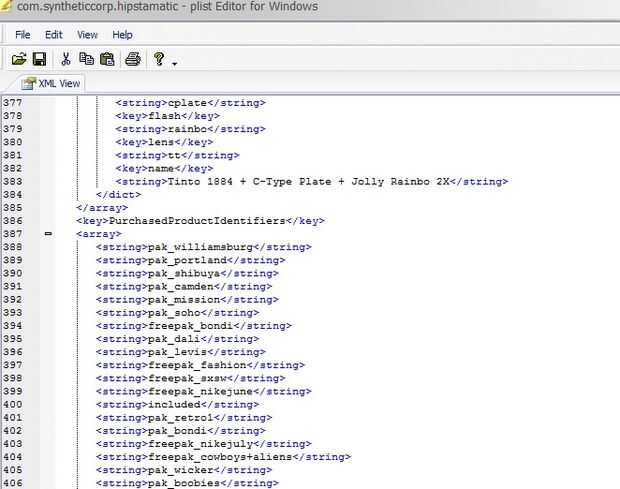Viewport: 620px width, 489px height.
Task: Open the Edit menu
Action: point(54,35)
